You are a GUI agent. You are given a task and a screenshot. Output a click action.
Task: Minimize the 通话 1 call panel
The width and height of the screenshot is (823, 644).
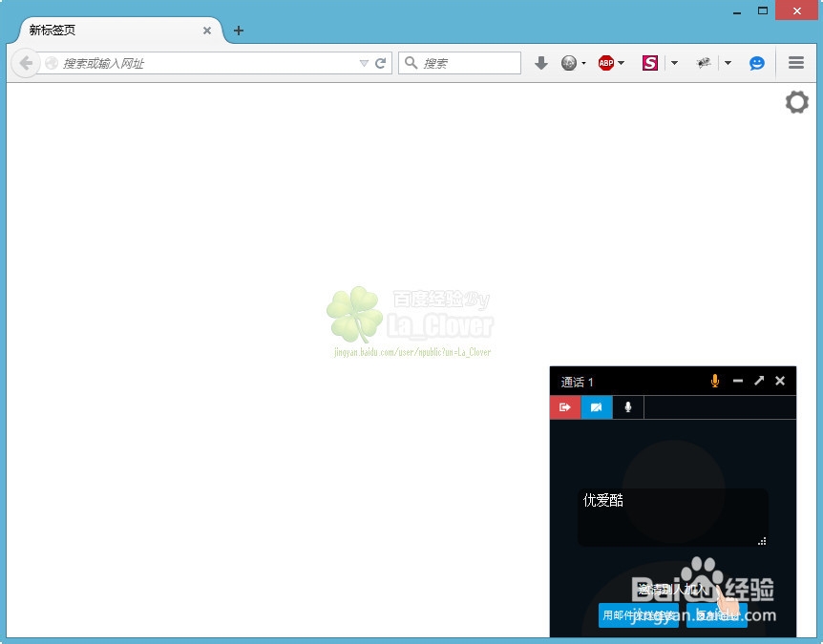pos(738,381)
